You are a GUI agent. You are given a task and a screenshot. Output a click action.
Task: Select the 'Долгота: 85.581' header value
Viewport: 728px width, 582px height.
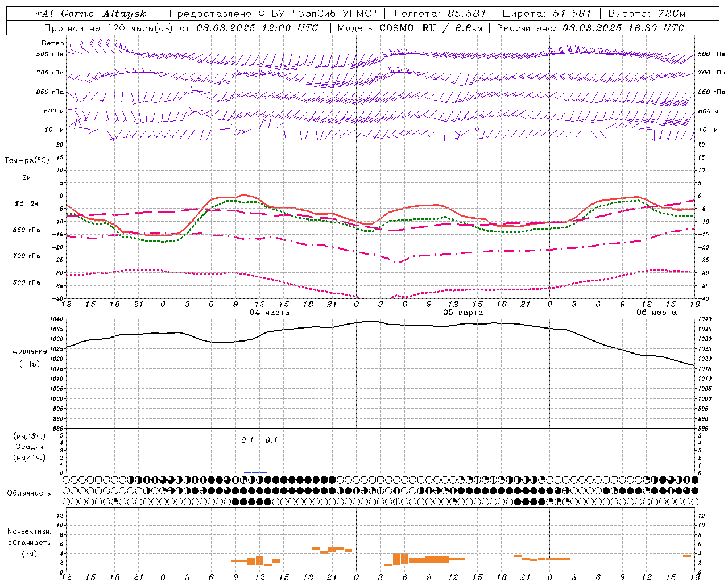point(441,14)
